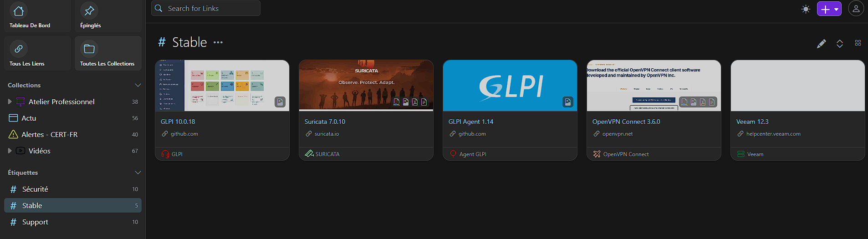868x239 pixels.
Task: Select the Sécurité tag in sidebar
Action: point(35,189)
